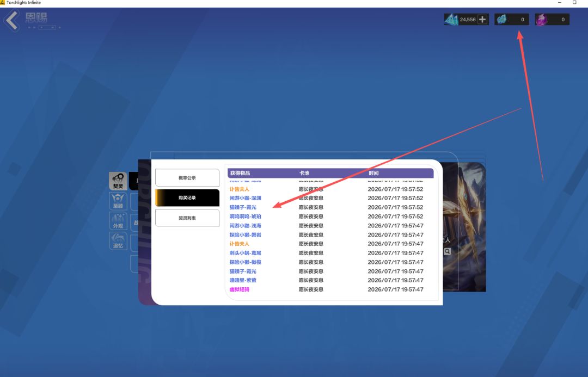Click the light-blue gem currency icon
The image size is (588, 377).
[x=501, y=20]
